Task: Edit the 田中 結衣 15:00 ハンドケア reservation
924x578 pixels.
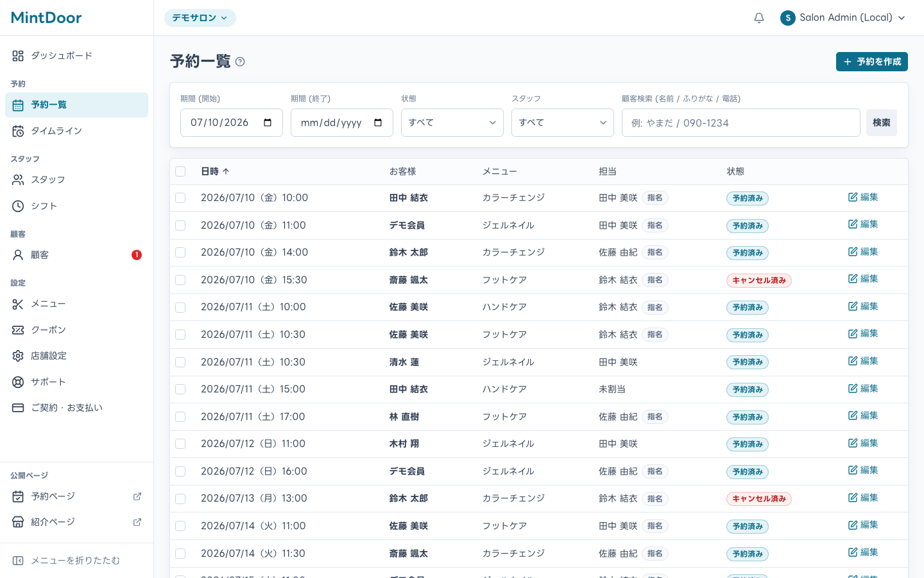Action: [x=863, y=389]
